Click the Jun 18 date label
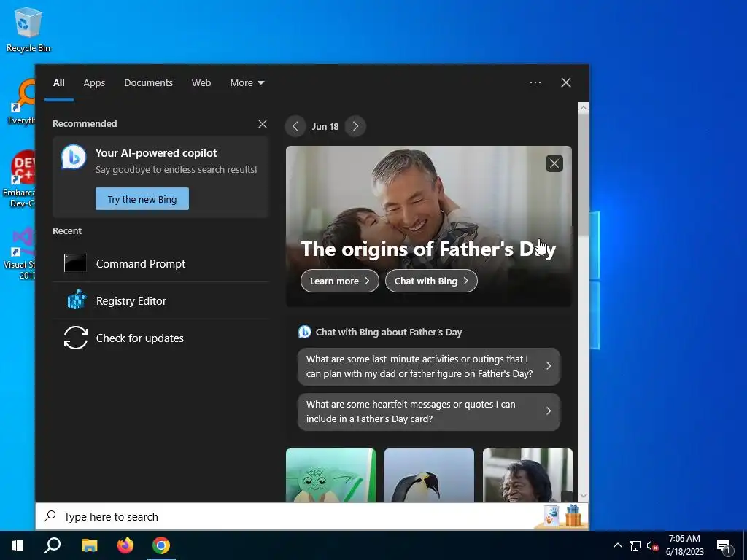Screen dimensions: 747x560 325,126
